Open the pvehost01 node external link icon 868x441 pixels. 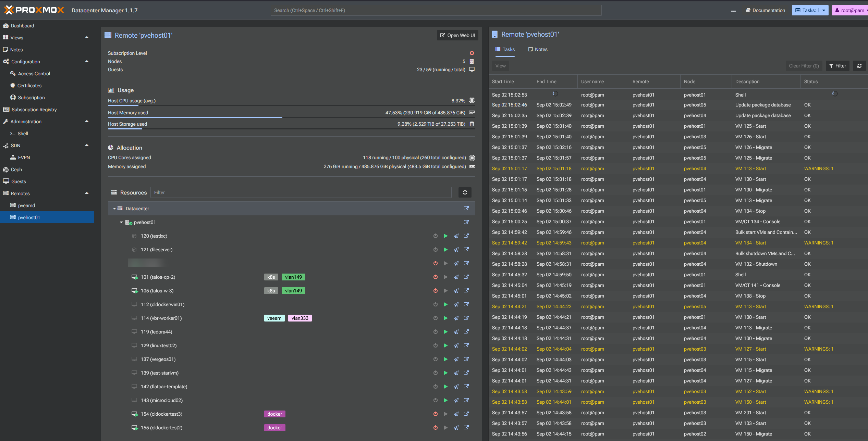466,222
